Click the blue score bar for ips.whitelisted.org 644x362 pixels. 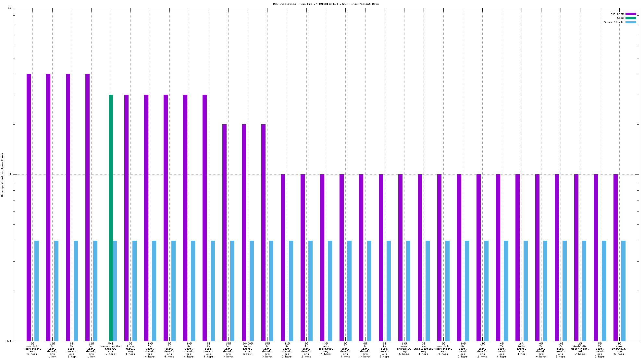click(428, 290)
